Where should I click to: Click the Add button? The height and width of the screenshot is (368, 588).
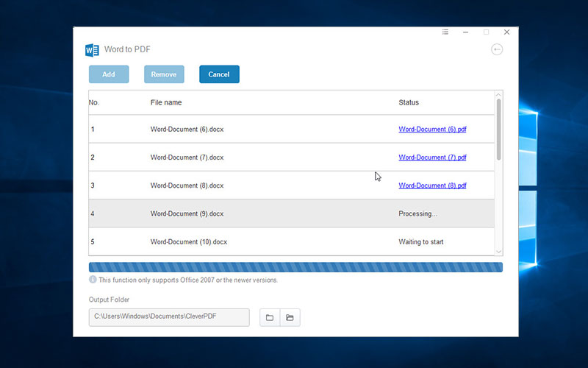tap(109, 74)
